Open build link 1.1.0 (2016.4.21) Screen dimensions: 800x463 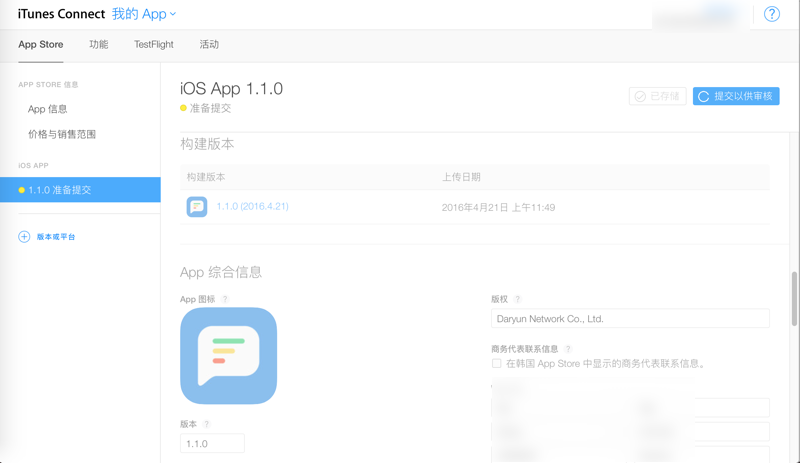[x=253, y=206]
